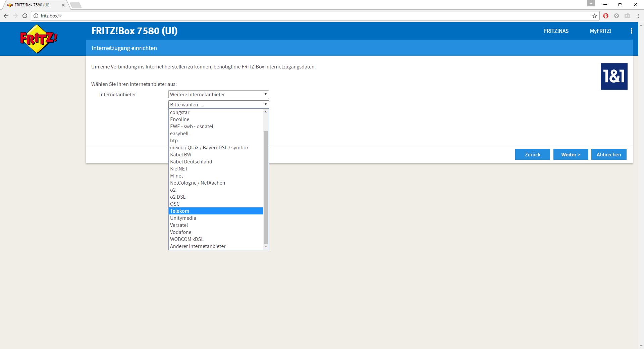Select M-net option
The height and width of the screenshot is (349, 644).
216,176
